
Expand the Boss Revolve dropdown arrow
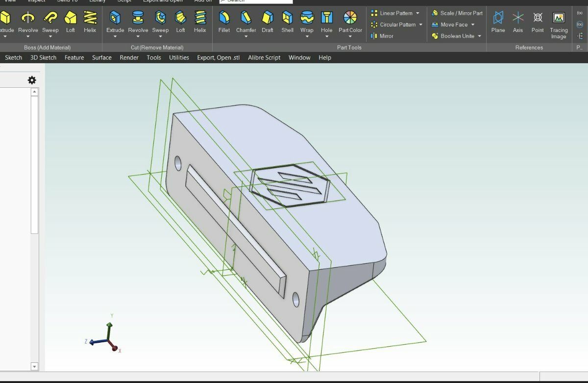28,37
